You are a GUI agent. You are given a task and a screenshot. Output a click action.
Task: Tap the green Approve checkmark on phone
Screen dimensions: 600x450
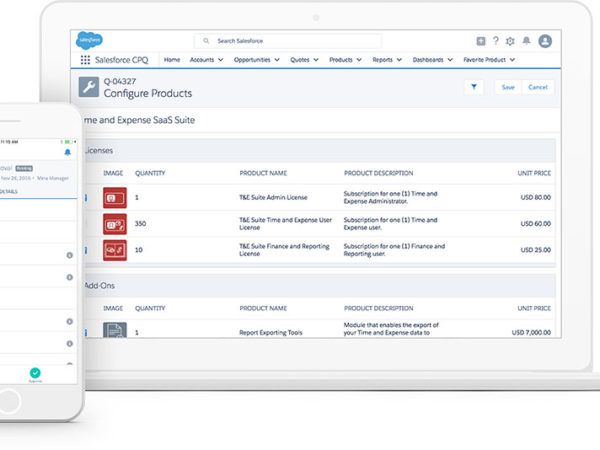click(35, 372)
